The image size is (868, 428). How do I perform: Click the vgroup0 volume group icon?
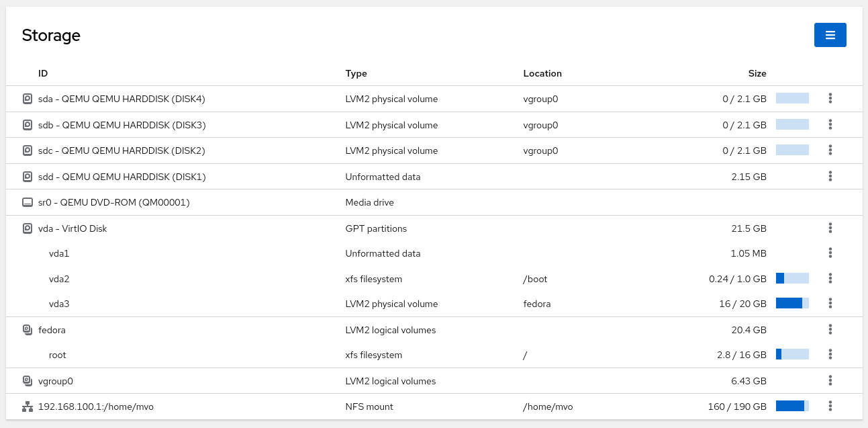28,381
